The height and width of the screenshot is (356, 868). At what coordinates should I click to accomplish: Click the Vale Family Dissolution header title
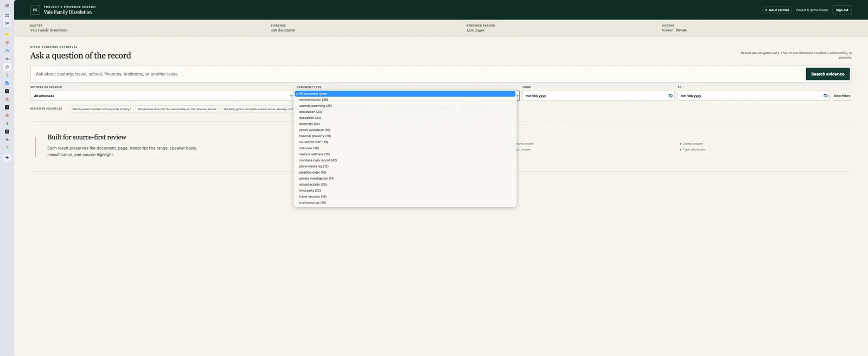point(68,12)
